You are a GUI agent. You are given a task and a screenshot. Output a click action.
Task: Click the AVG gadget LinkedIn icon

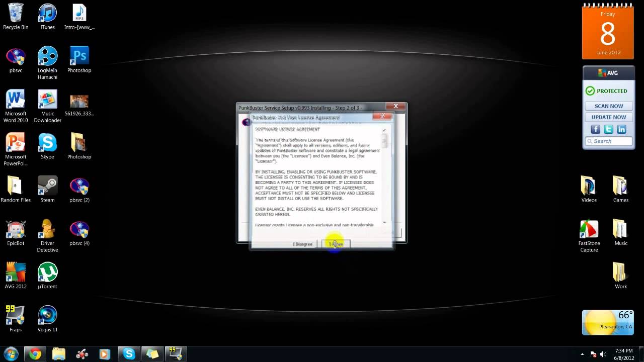[x=621, y=129]
